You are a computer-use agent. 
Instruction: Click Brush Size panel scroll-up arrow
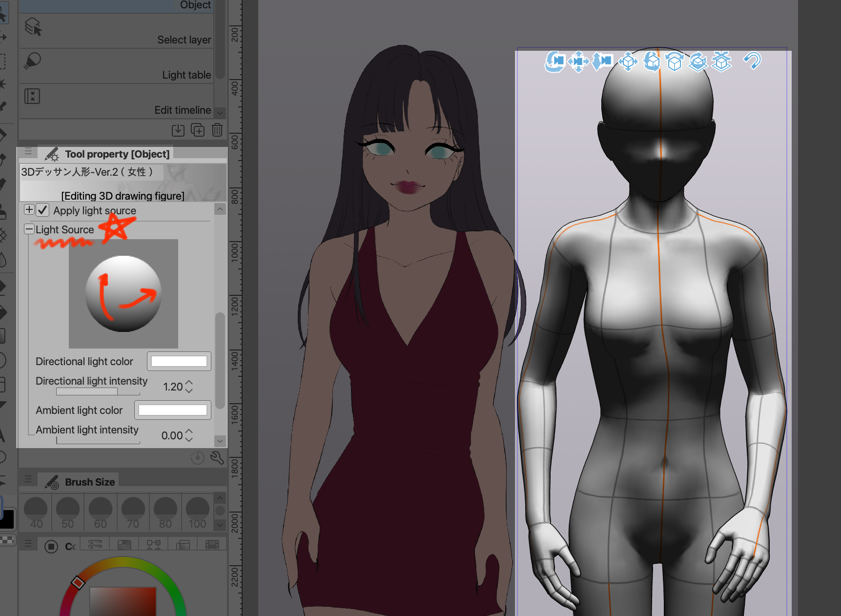click(220, 498)
